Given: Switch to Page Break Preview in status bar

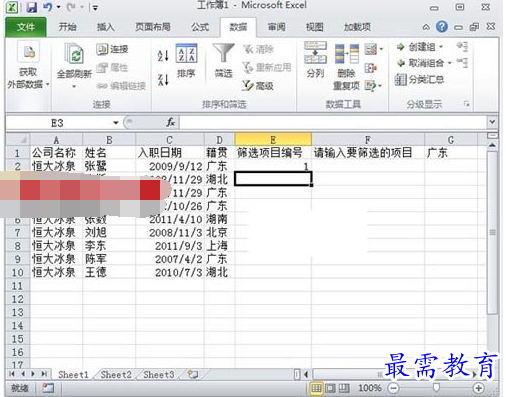Looking at the screenshot, I should tap(344, 388).
